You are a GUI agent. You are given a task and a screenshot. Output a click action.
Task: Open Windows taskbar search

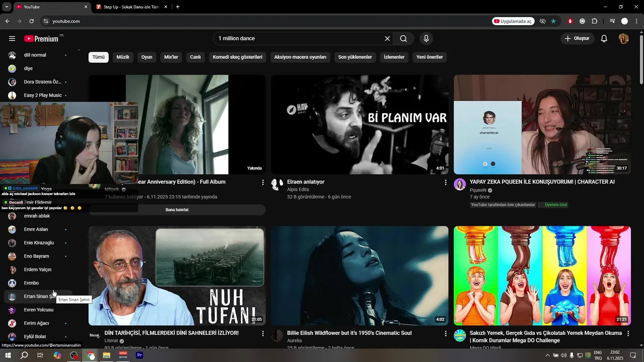[x=24, y=355]
